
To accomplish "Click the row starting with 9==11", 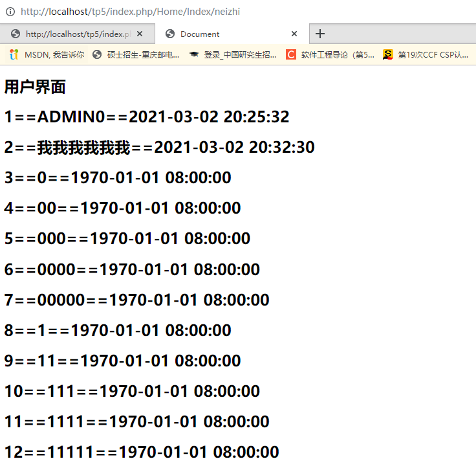I will (122, 361).
